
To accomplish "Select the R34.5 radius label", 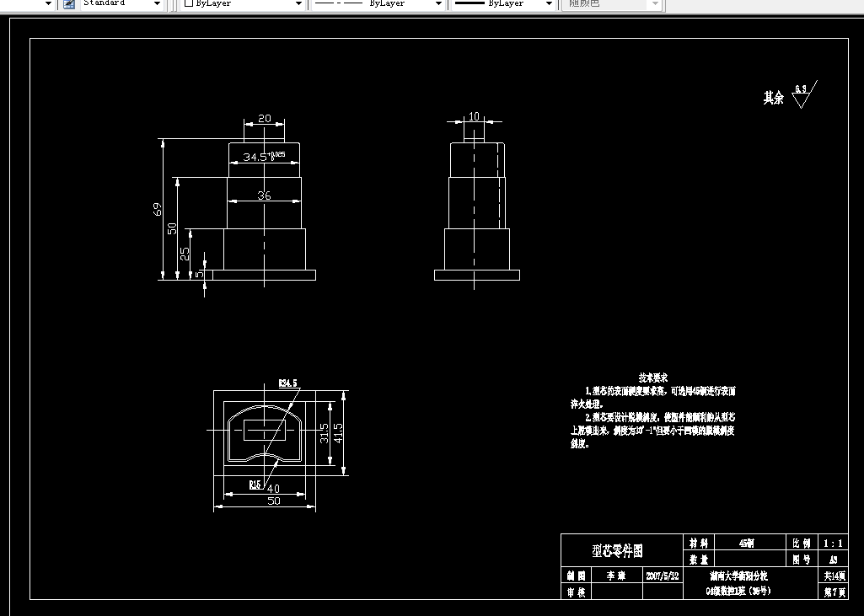I will point(287,383).
